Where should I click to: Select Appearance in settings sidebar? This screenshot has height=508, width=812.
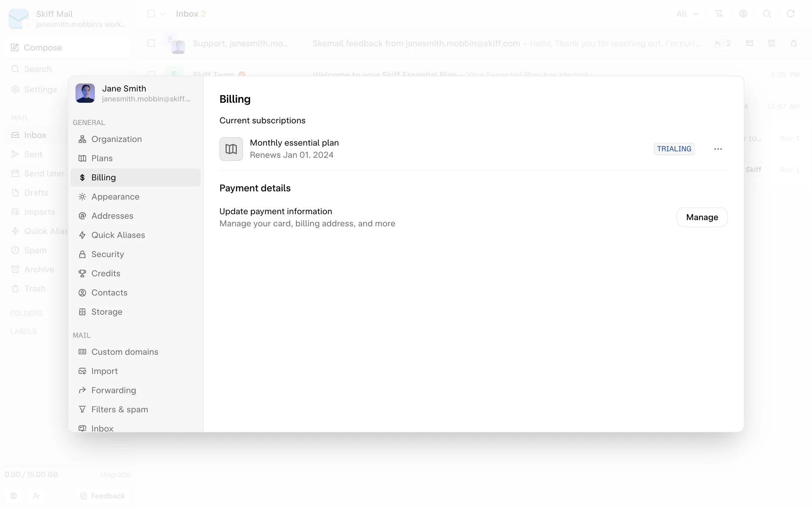115,197
